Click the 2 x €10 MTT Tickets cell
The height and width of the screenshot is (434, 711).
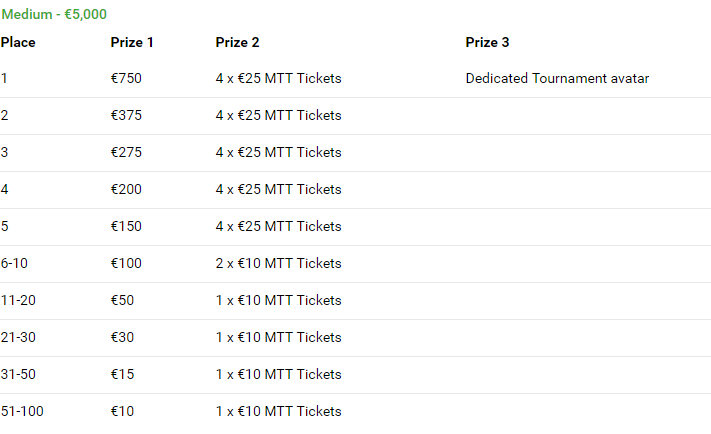(278, 263)
